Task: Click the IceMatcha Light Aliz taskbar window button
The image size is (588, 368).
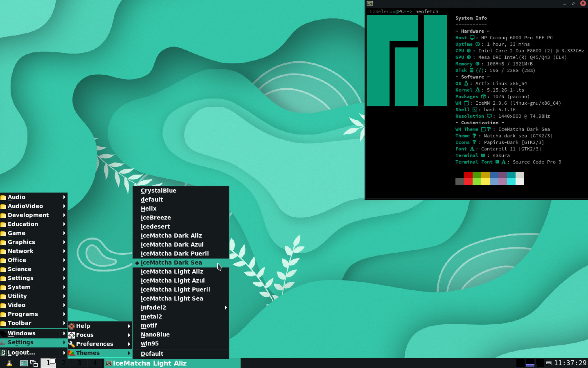Action: [x=172, y=363]
